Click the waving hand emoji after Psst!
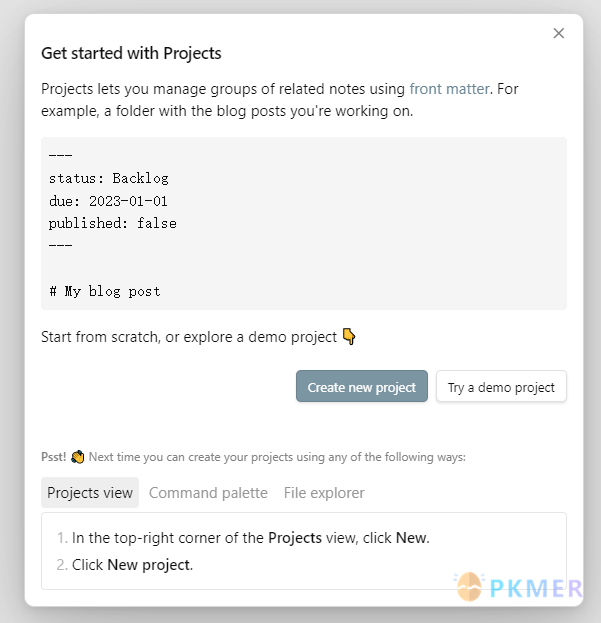The image size is (601, 623). coord(77,457)
